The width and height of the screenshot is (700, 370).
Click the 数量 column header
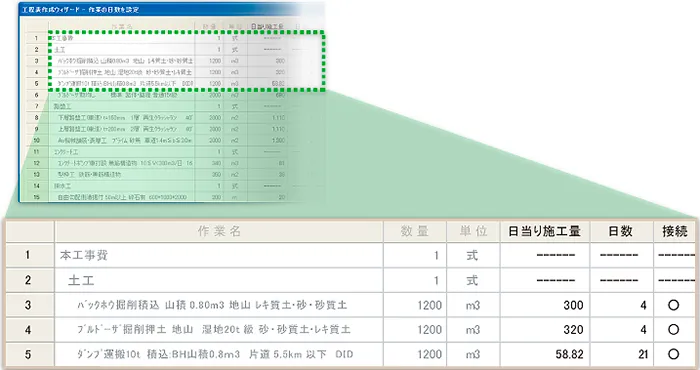(x=415, y=231)
